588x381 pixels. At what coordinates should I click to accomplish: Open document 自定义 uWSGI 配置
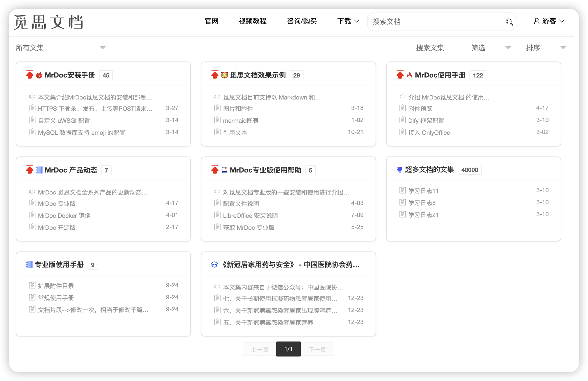(x=64, y=120)
